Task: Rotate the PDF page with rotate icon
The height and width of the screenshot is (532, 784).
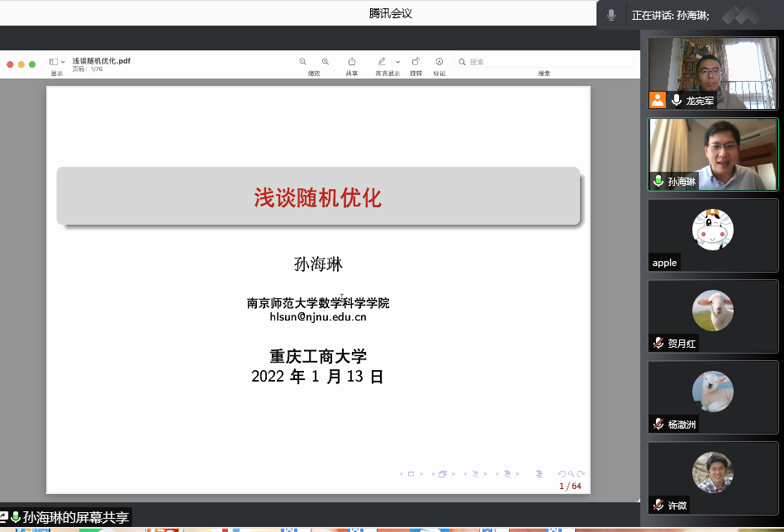Action: pyautogui.click(x=416, y=62)
